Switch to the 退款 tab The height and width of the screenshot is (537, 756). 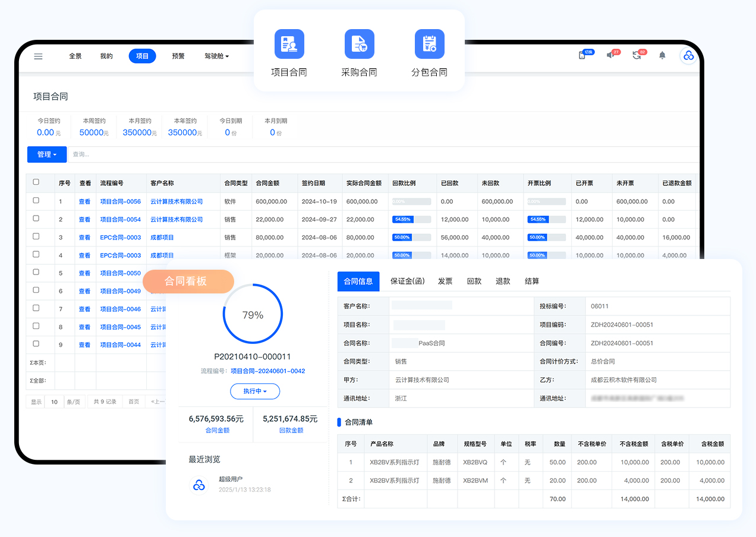coord(503,282)
